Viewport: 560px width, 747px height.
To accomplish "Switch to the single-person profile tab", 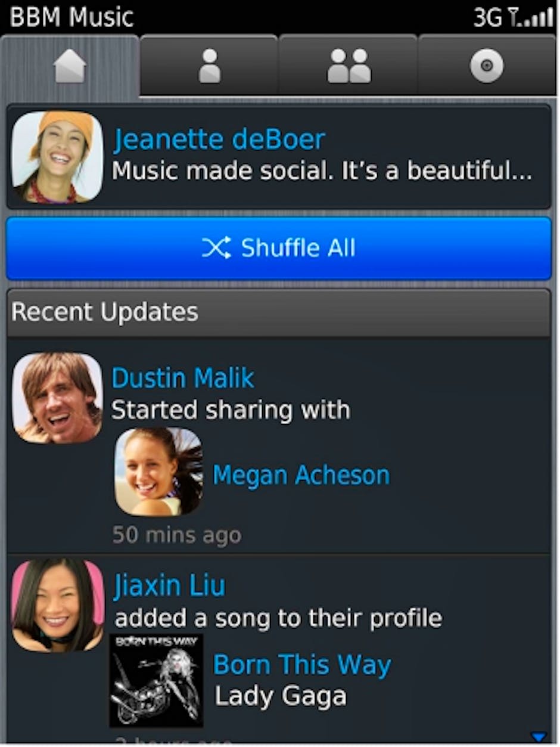I will click(x=209, y=66).
